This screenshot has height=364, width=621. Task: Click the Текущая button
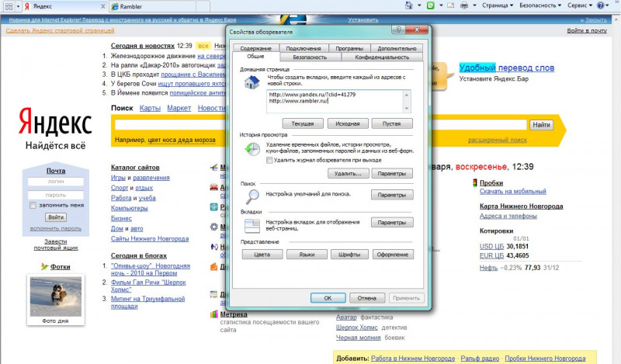pyautogui.click(x=303, y=123)
